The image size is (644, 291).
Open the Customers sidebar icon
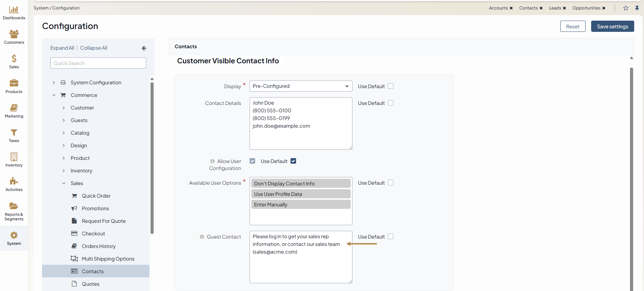click(14, 34)
